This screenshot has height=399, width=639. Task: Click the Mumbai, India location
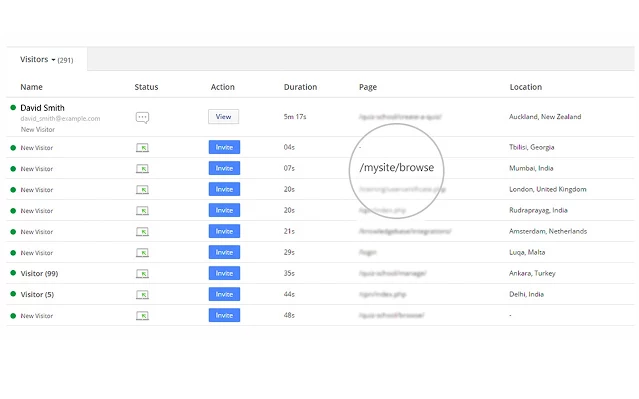point(531,168)
